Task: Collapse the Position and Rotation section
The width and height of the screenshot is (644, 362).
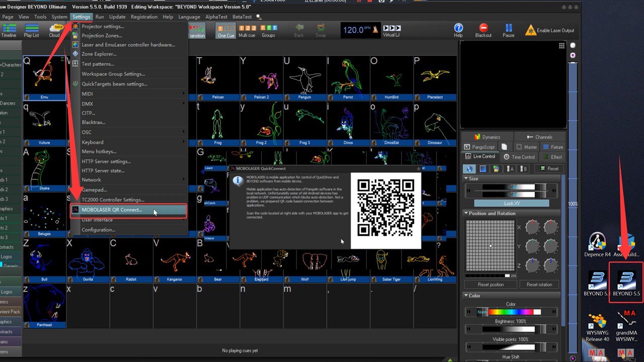Action: click(x=466, y=213)
